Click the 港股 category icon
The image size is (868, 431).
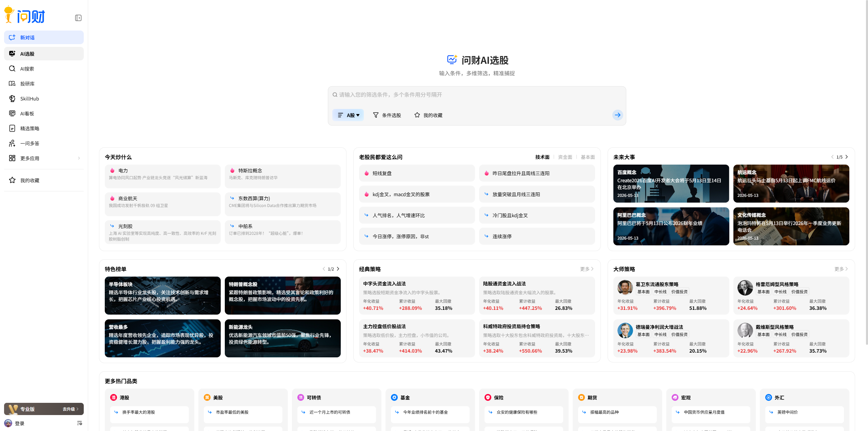[114, 397]
